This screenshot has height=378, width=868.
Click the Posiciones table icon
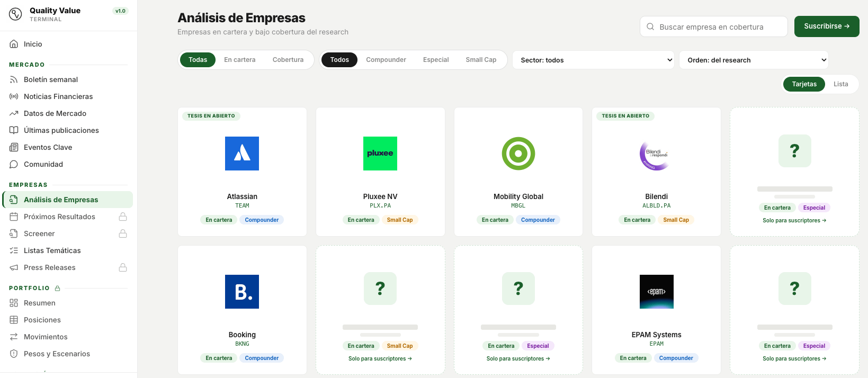click(14, 320)
